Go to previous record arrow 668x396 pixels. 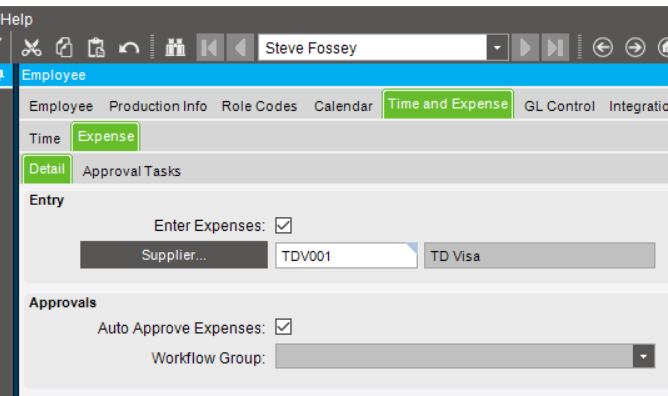click(x=240, y=47)
